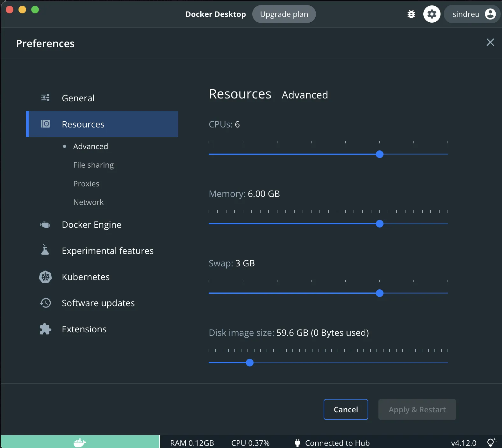
Task: Click the CPUs slider handle
Action: pyautogui.click(x=379, y=154)
